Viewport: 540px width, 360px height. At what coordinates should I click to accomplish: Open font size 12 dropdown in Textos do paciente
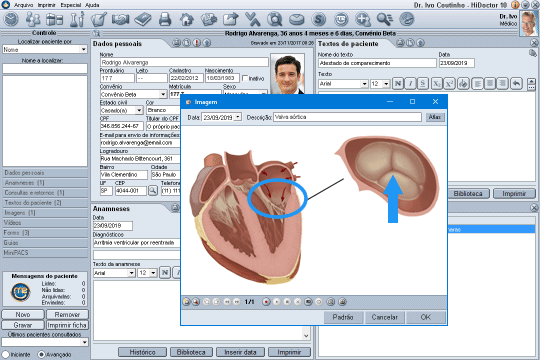[386, 84]
